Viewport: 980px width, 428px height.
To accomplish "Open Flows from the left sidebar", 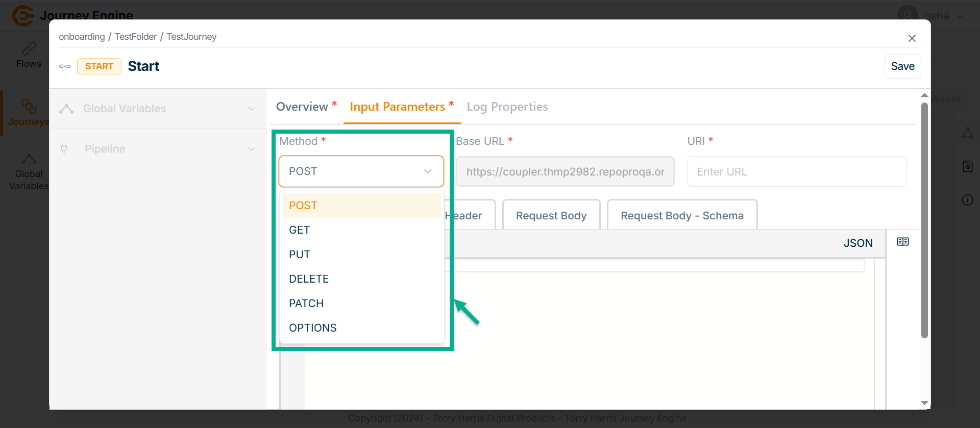I will coord(29,55).
